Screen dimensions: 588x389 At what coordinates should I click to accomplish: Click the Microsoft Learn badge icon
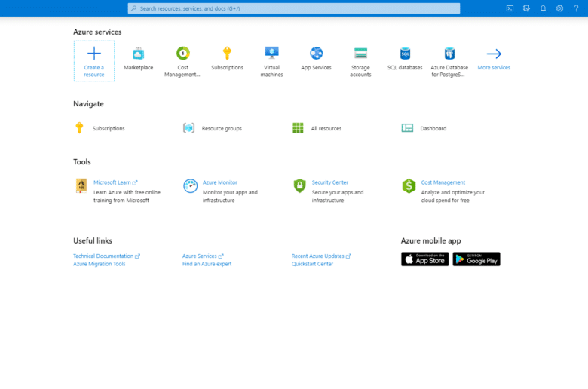(x=81, y=185)
